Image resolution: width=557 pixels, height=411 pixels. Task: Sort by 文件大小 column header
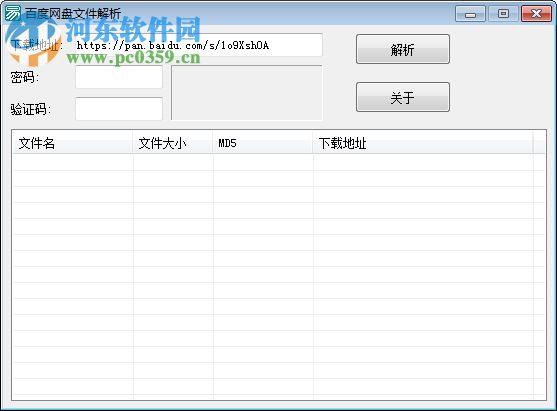[x=173, y=143]
